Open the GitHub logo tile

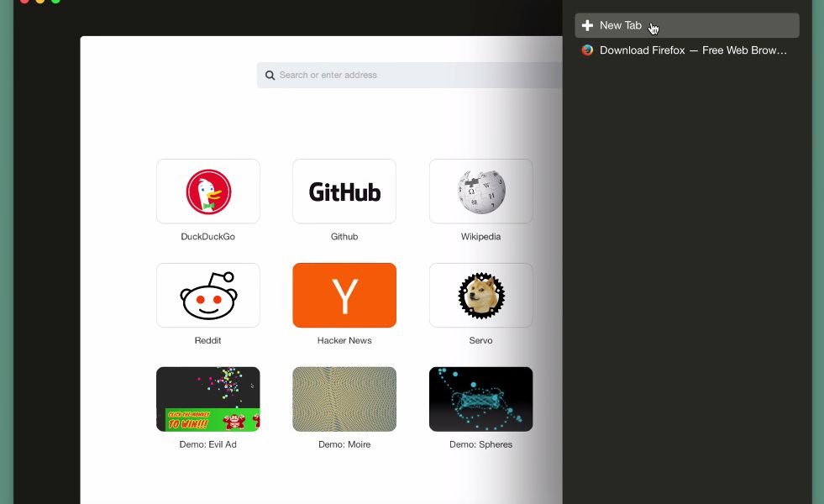(x=344, y=192)
